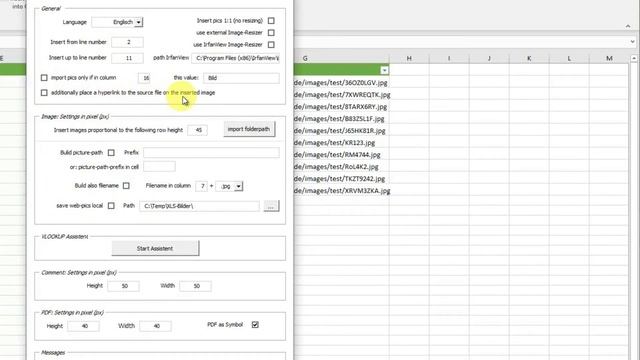
Task: Click cell with XRVM3ZKA.jpg path
Action: (341, 191)
